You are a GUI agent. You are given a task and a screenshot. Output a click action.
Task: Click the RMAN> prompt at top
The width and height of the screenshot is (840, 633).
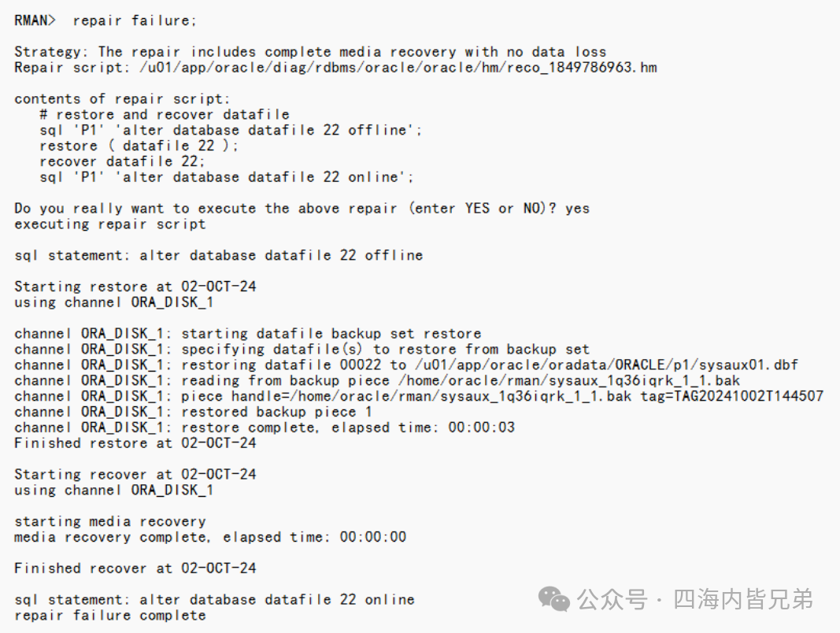pyautogui.click(x=35, y=20)
